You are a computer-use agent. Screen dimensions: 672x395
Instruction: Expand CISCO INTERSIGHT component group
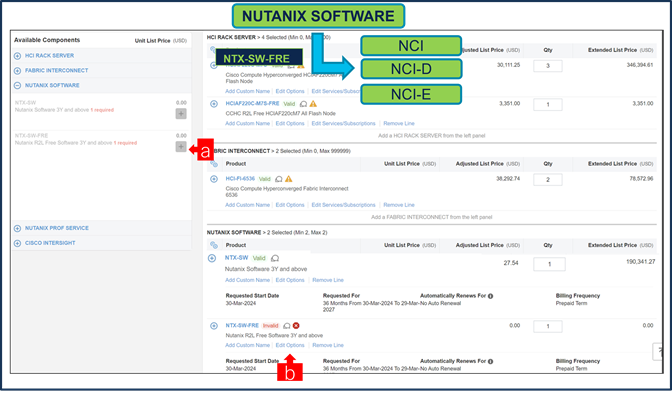(17, 244)
